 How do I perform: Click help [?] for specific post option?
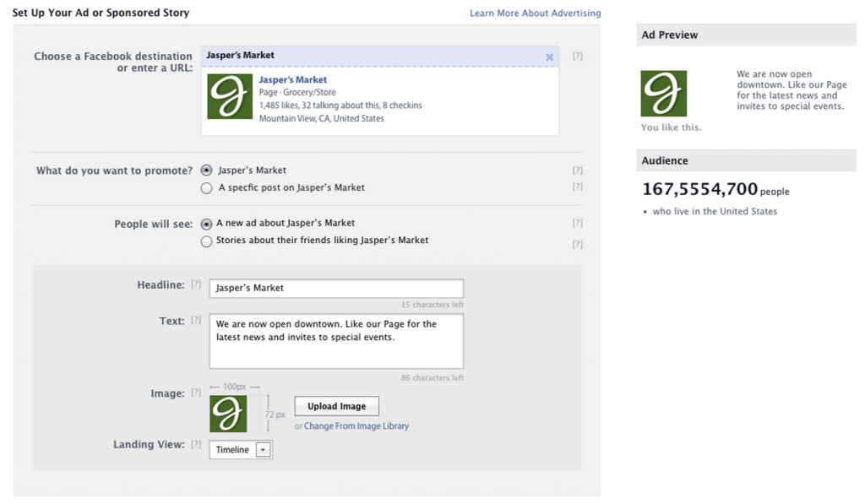[577, 187]
